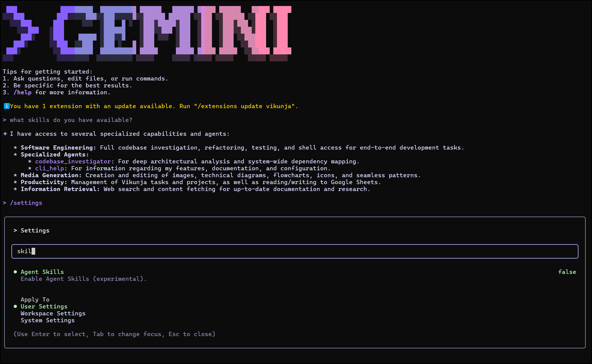Image resolution: width=592 pixels, height=364 pixels.
Task: Click the blue info icon before update notice
Action: click(6, 106)
